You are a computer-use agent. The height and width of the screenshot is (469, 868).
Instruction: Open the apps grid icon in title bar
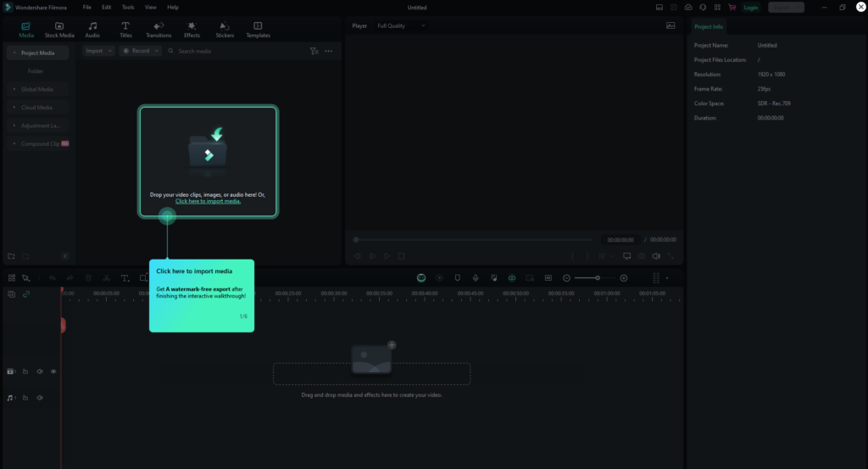717,8
